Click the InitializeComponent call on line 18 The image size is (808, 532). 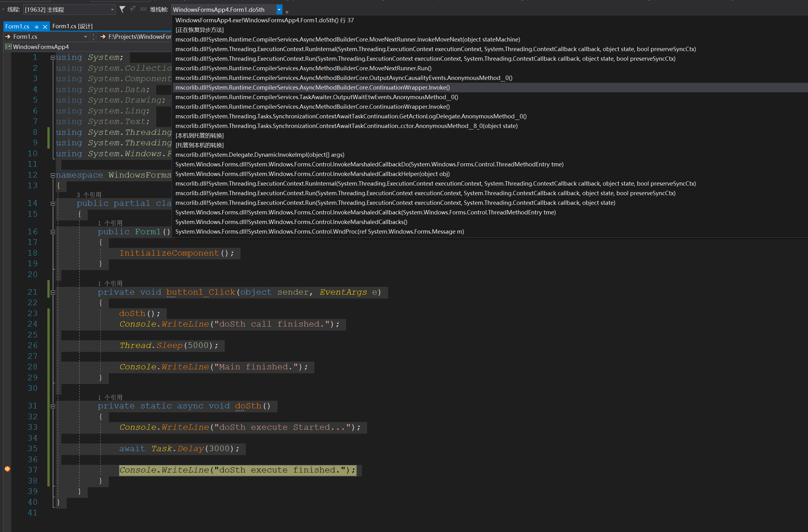[x=176, y=253]
